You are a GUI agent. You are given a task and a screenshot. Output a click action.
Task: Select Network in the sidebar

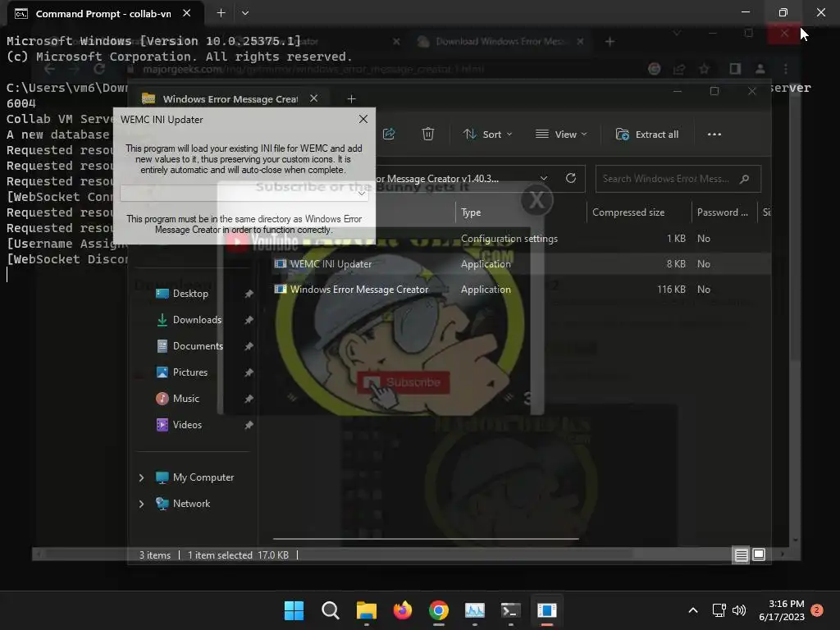click(x=191, y=504)
